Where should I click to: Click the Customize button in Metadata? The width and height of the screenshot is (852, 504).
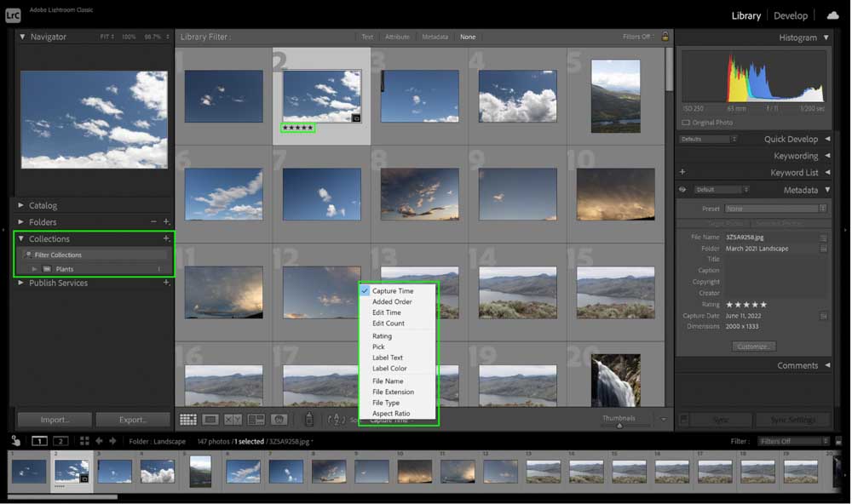point(753,346)
